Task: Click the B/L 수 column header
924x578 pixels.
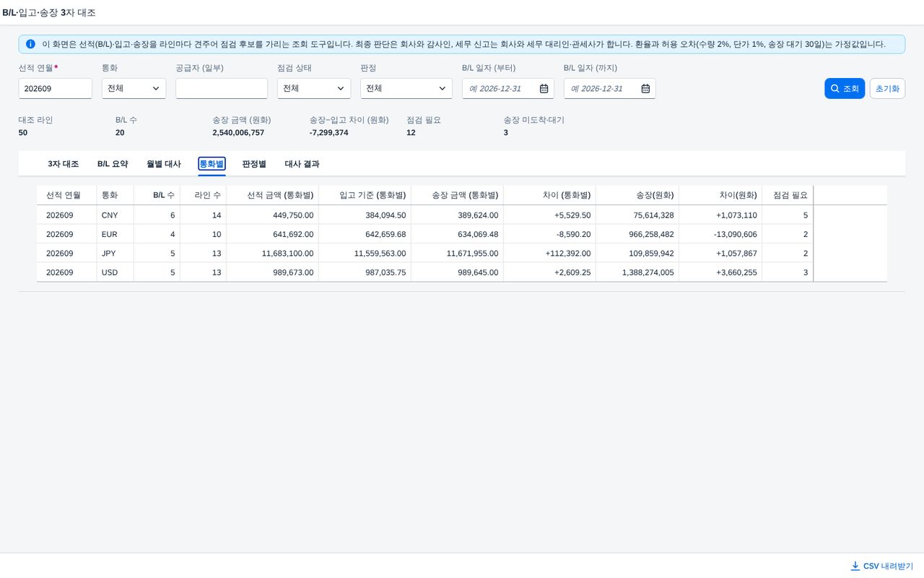Action: (x=157, y=195)
